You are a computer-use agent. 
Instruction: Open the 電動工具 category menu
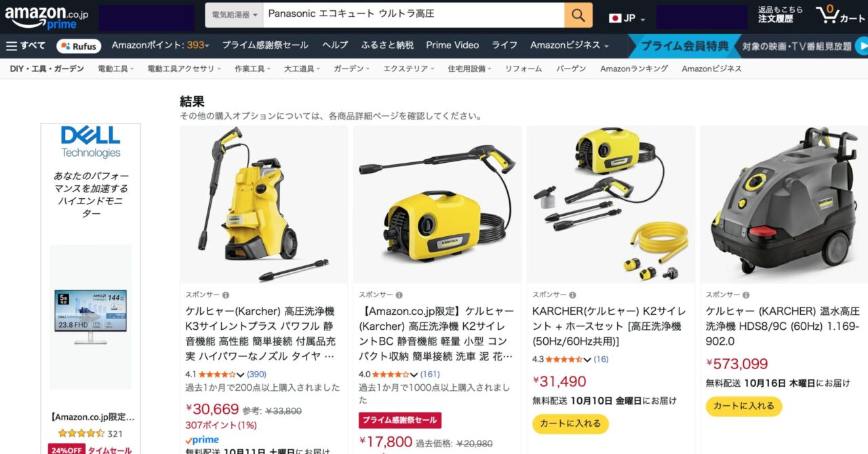[x=116, y=69]
